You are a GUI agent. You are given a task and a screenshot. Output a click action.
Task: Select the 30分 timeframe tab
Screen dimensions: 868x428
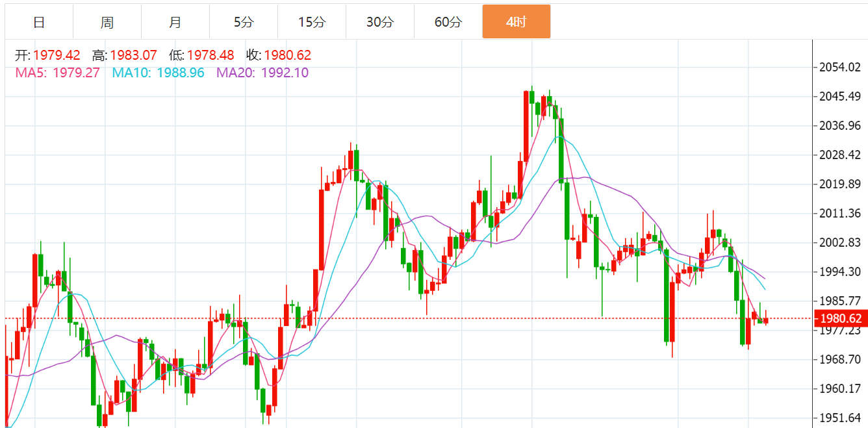click(x=380, y=21)
